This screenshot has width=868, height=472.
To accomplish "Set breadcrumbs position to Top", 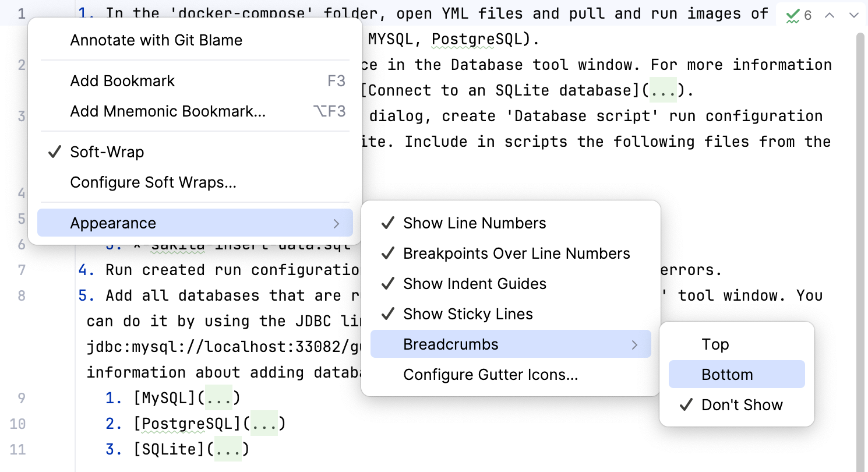I will 715,344.
